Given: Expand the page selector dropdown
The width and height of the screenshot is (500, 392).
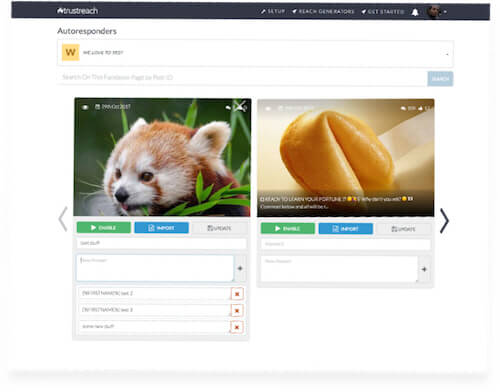Looking at the screenshot, I should click(x=447, y=54).
